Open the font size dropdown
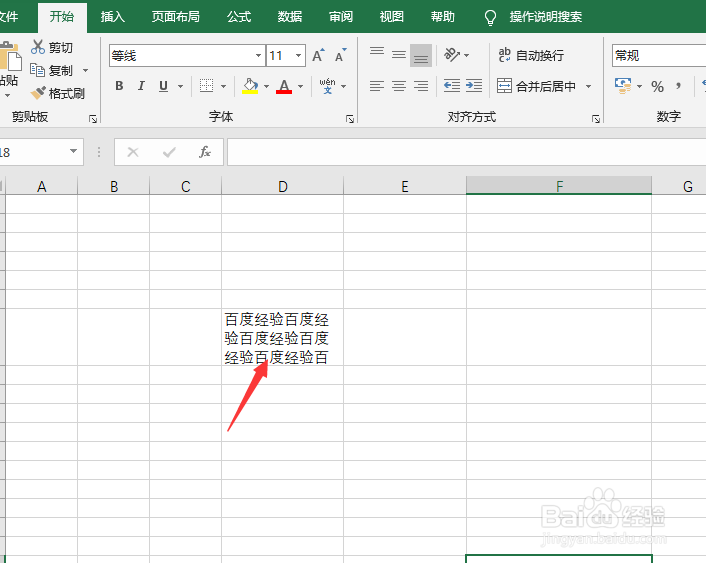The width and height of the screenshot is (706, 563). click(x=299, y=55)
